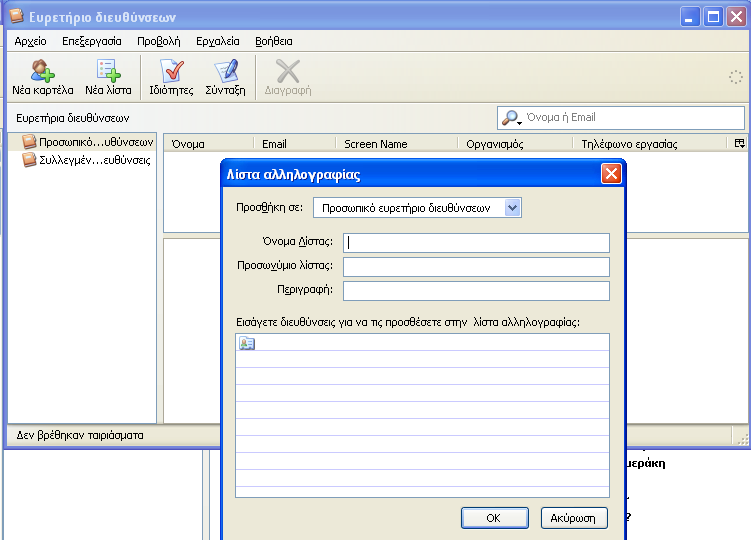Close the Λίστα αλληλογραφίας dialog
This screenshot has height=540, width=751.
coord(611,173)
